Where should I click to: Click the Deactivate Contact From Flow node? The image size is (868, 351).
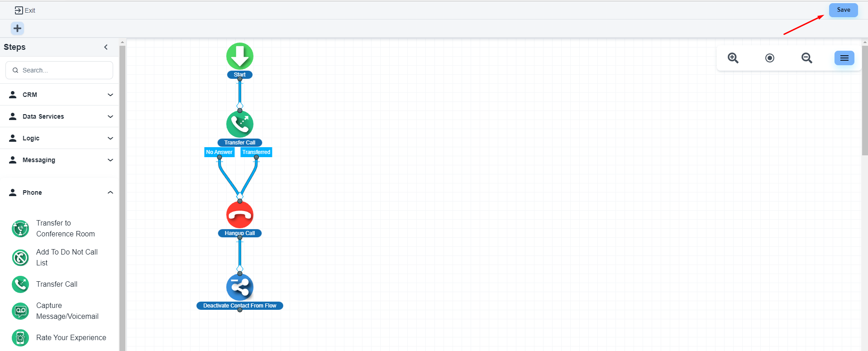(x=239, y=287)
